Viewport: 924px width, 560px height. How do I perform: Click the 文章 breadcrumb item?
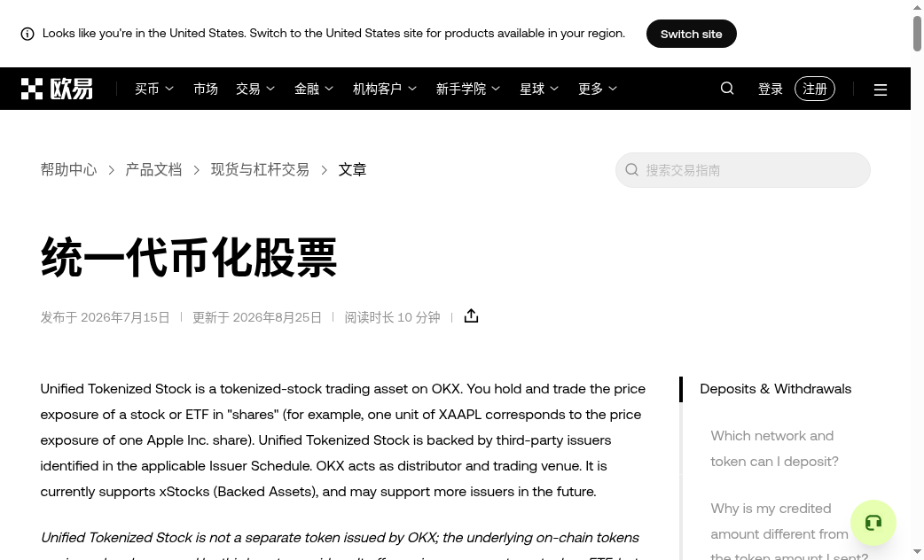point(352,169)
